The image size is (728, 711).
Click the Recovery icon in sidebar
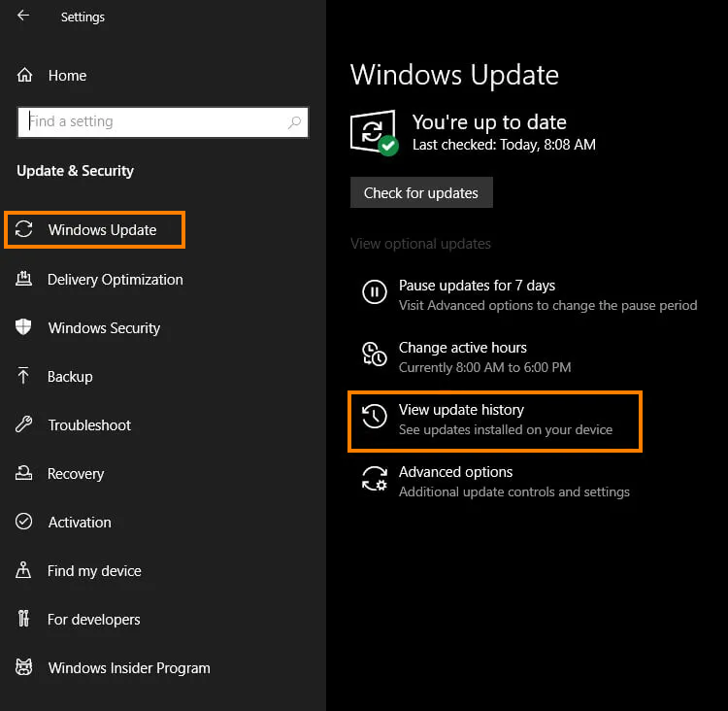[x=23, y=473]
